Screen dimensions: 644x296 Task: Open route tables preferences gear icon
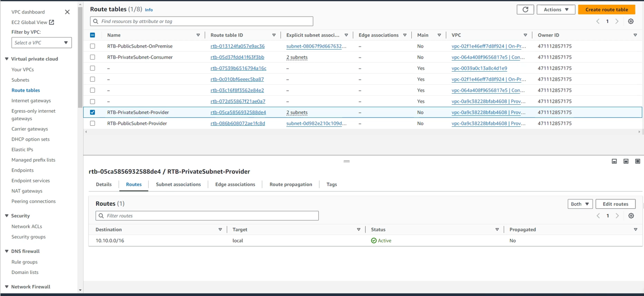pyautogui.click(x=630, y=22)
